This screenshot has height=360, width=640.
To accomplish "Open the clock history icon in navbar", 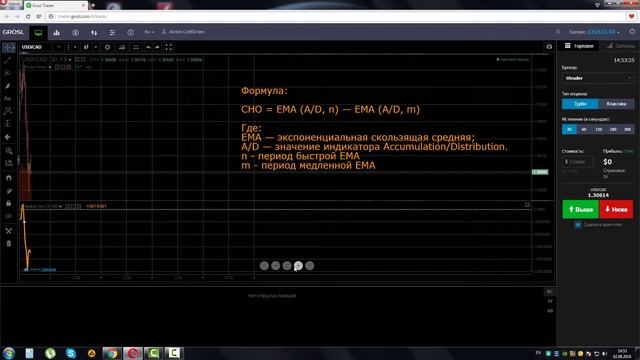I will 130,33.
